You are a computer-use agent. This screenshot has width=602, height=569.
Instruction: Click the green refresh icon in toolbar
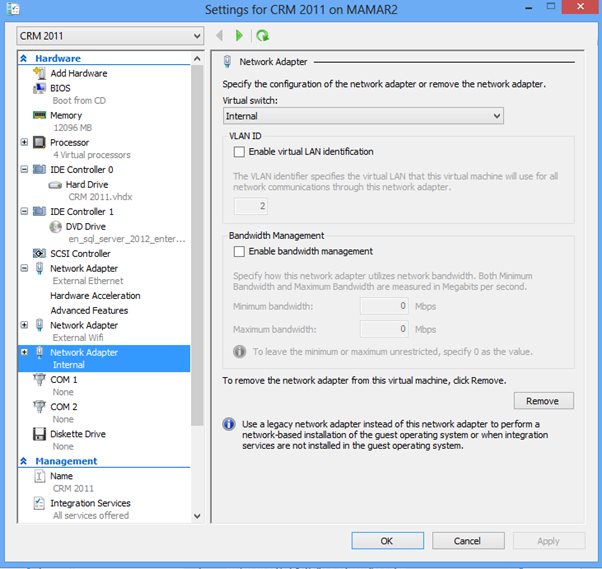click(263, 36)
